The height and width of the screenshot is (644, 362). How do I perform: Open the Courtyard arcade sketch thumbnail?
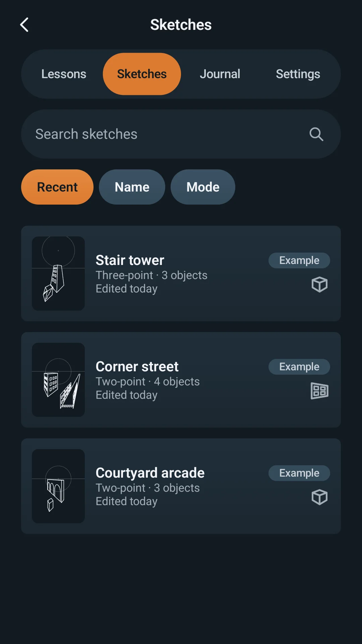click(x=58, y=486)
